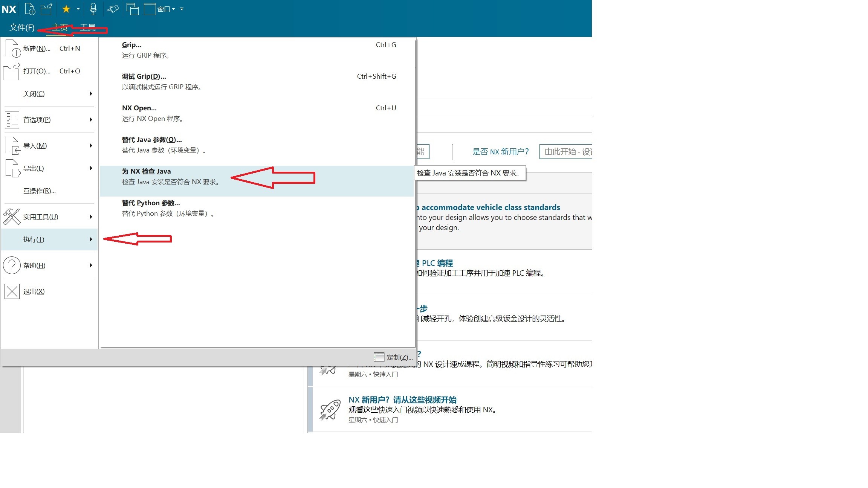The height and width of the screenshot is (488, 868).
Task: Click 由此开始 start here button
Action: [x=566, y=152]
